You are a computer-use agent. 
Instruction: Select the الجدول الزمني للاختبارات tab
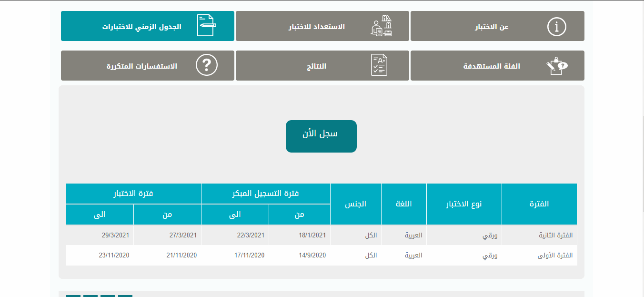(148, 26)
